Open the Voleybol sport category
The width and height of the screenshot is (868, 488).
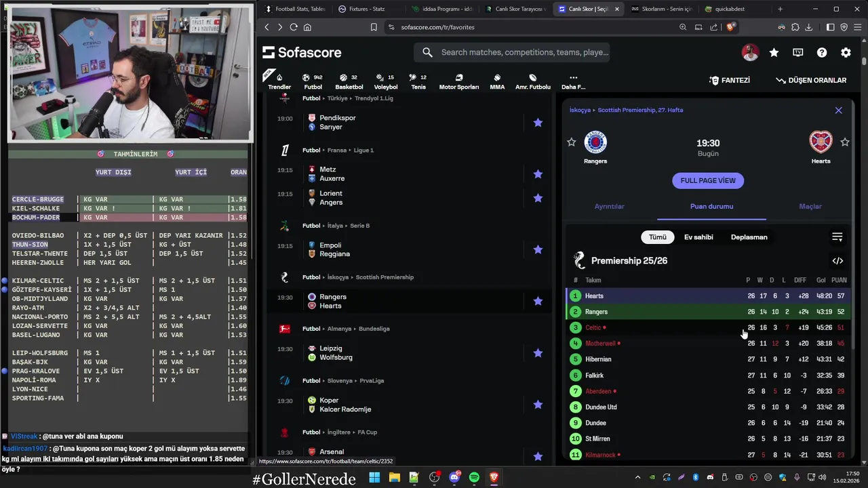click(x=386, y=81)
